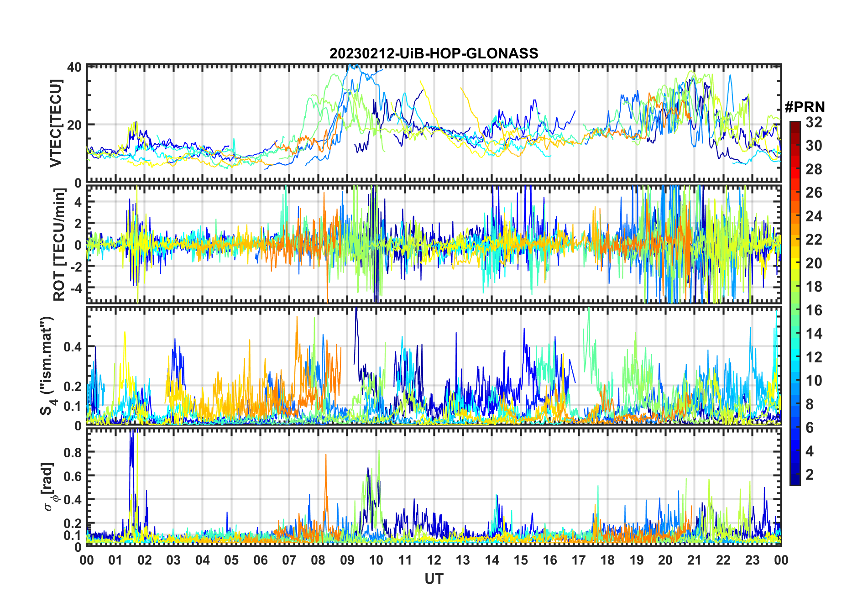Image resolution: width=868 pixels, height=607 pixels.
Task: Click colorbar tick label 16
Action: (x=814, y=310)
